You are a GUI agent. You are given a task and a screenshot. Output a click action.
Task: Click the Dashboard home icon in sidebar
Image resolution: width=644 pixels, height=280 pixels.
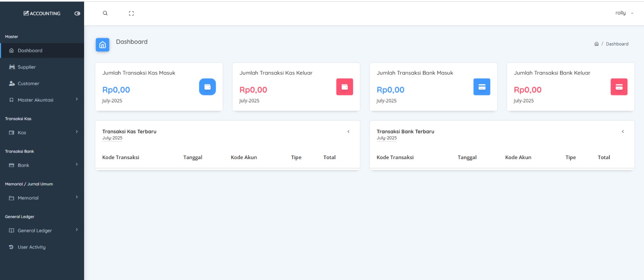point(11,50)
